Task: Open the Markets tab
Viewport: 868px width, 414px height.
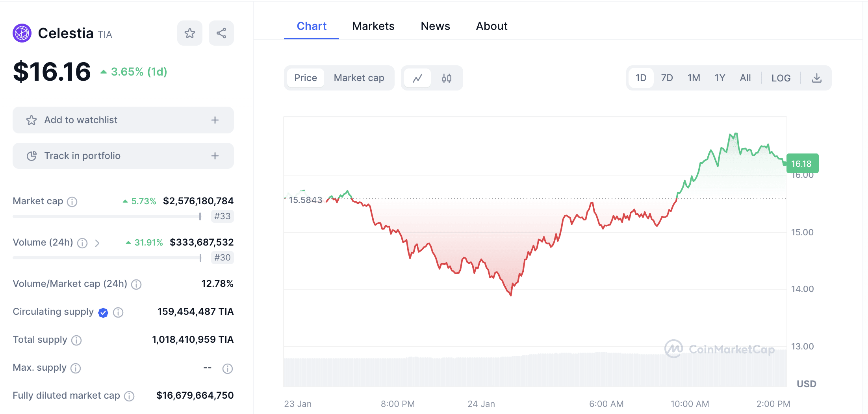Action: (x=373, y=26)
